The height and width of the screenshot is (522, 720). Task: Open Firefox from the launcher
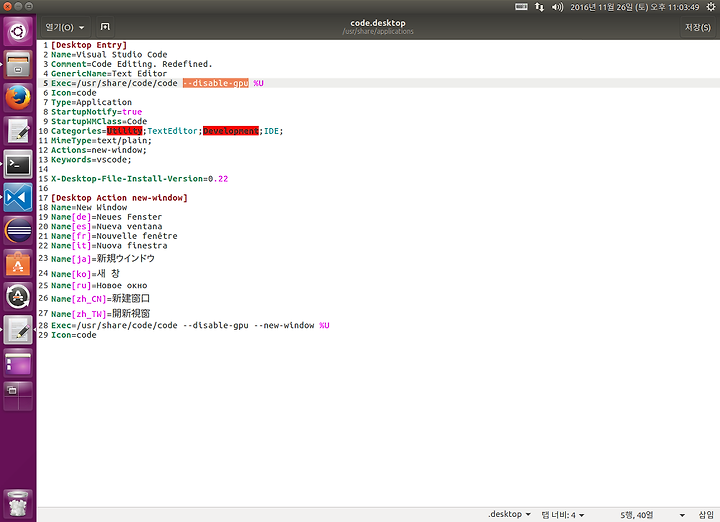18,98
